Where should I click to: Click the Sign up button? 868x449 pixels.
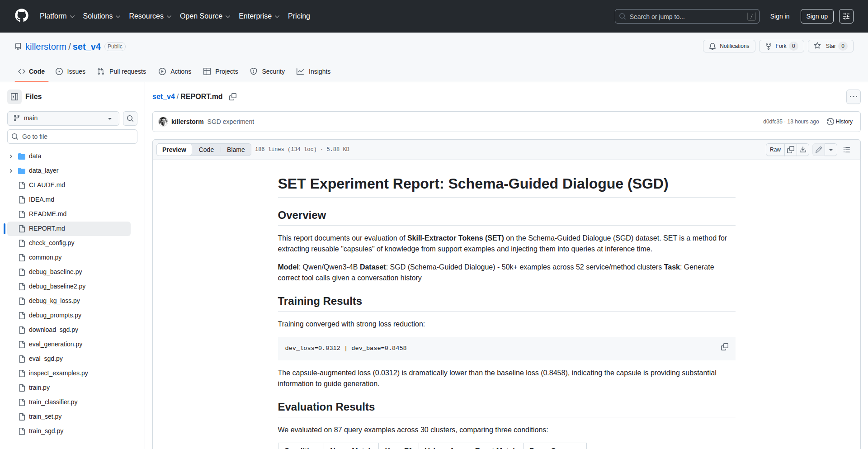(816, 16)
